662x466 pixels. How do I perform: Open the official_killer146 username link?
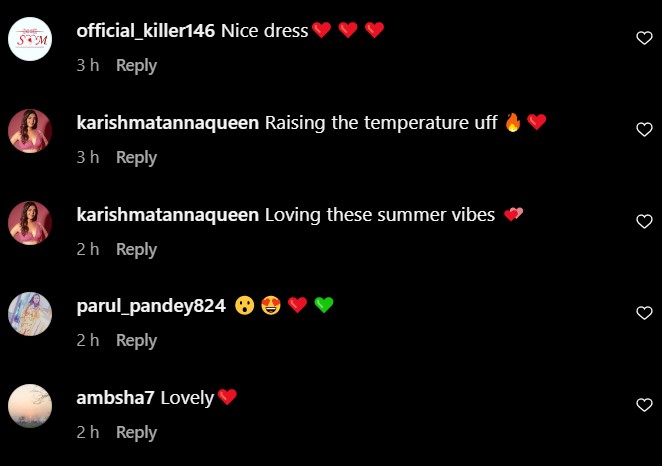pos(146,31)
